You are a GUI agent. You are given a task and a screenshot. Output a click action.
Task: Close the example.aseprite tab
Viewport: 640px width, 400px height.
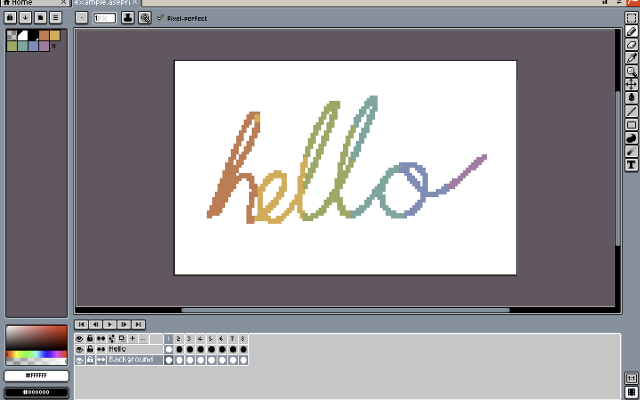135,2
